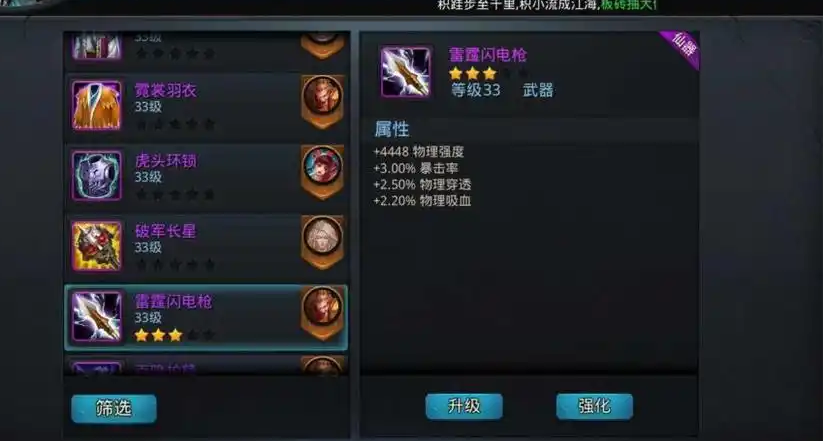The image size is (823, 441).
Task: Select partially visible item at list bottom
Action: coord(206,365)
